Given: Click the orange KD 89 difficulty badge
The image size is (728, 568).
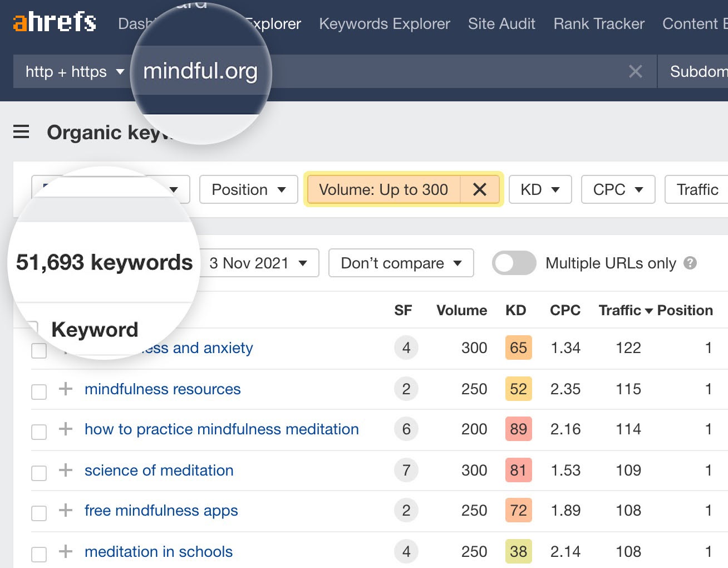Looking at the screenshot, I should pyautogui.click(x=518, y=429).
